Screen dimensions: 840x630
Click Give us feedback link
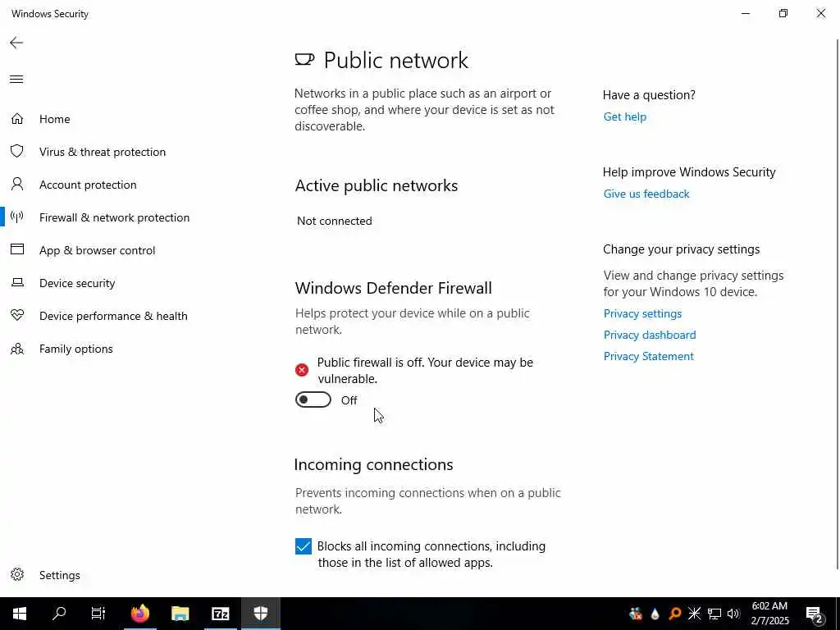(x=646, y=194)
